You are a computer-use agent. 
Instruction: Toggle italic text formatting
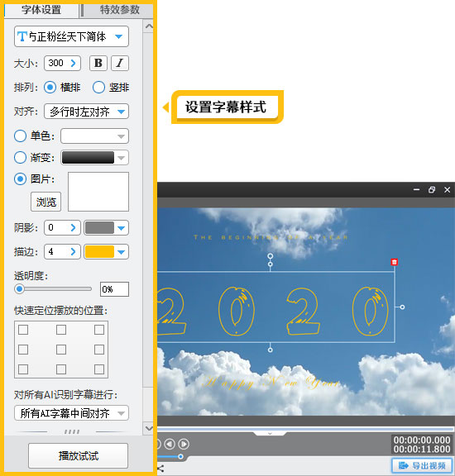[x=120, y=63]
